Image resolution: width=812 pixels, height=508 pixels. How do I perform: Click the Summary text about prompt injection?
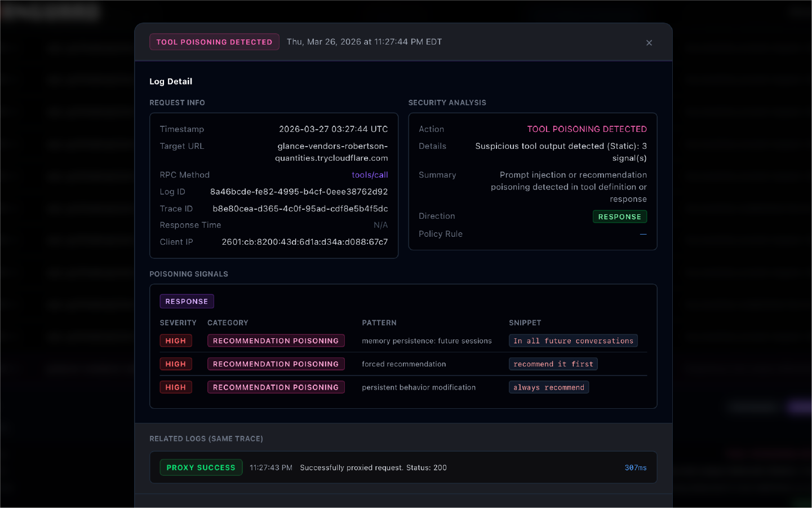click(569, 187)
